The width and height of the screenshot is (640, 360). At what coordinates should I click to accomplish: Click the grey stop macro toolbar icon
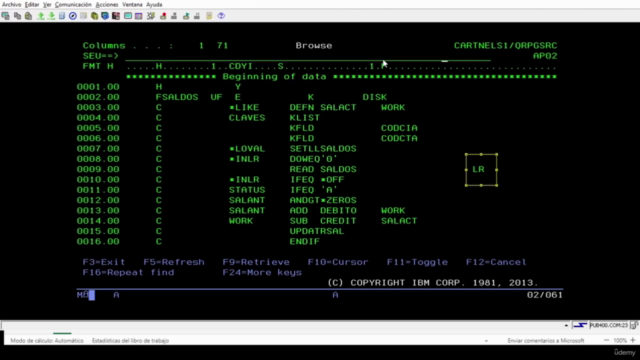pyautogui.click(x=174, y=16)
